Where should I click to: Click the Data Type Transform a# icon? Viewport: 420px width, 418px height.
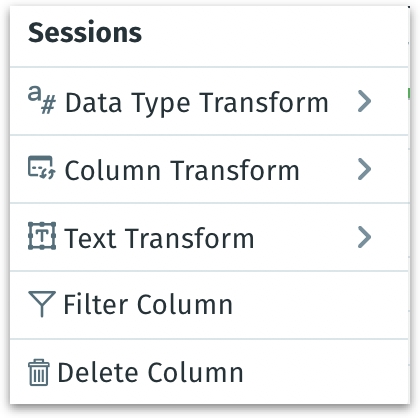point(42,100)
